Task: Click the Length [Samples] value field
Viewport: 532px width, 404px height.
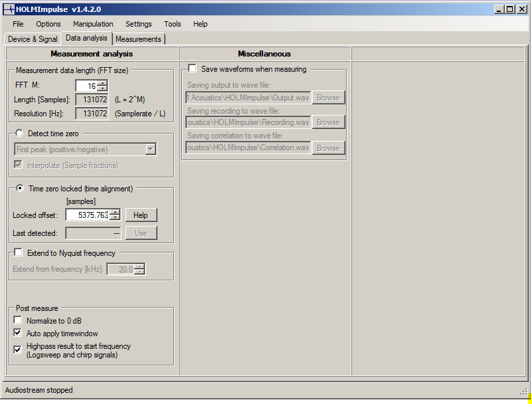Action: (92, 100)
